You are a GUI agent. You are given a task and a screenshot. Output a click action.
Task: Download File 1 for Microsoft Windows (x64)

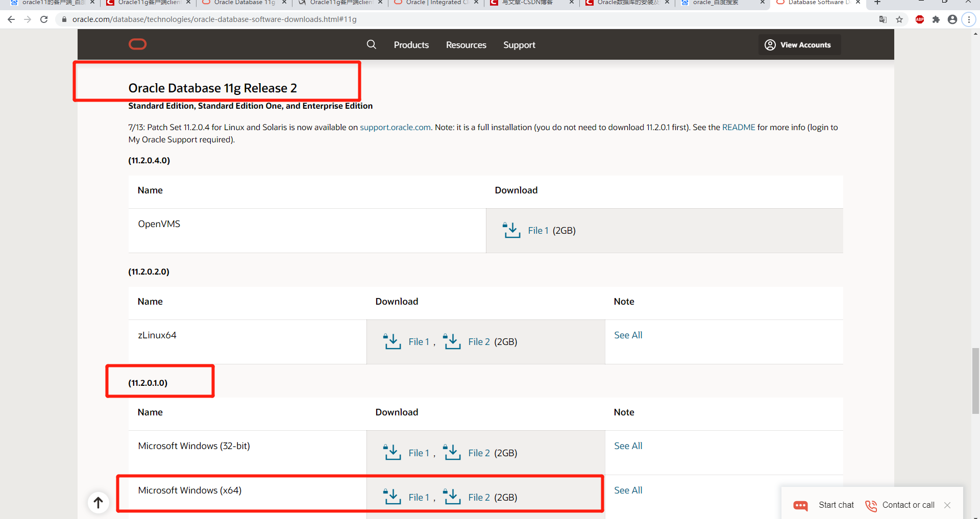(419, 498)
